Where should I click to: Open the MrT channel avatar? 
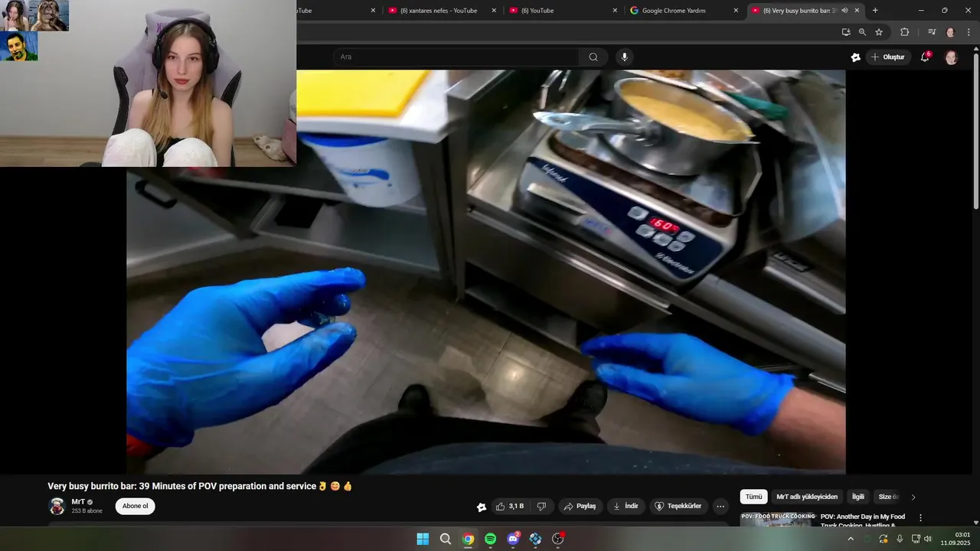point(57,507)
